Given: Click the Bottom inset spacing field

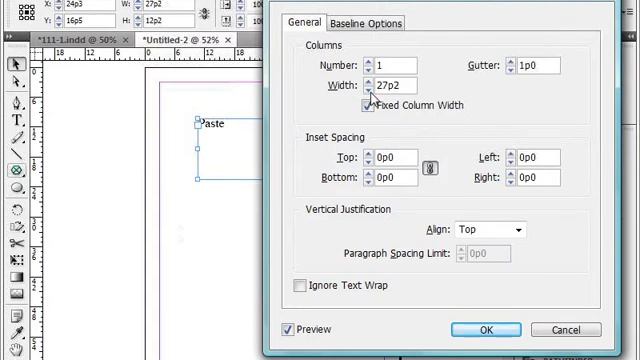Looking at the screenshot, I should click(396, 178).
